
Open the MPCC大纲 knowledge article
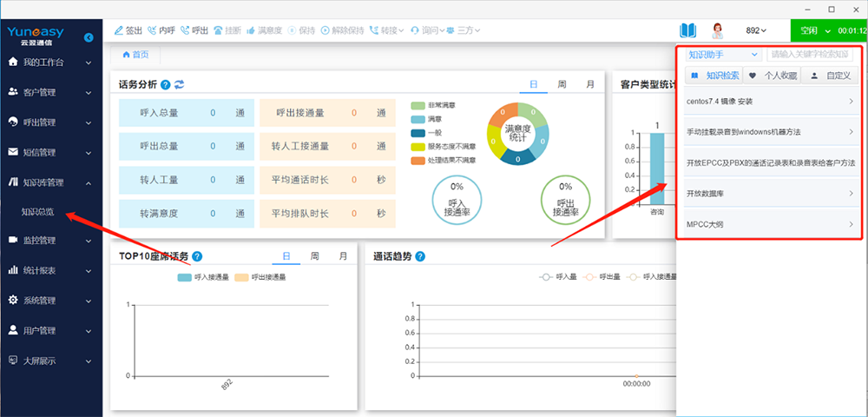pyautogui.click(x=772, y=224)
